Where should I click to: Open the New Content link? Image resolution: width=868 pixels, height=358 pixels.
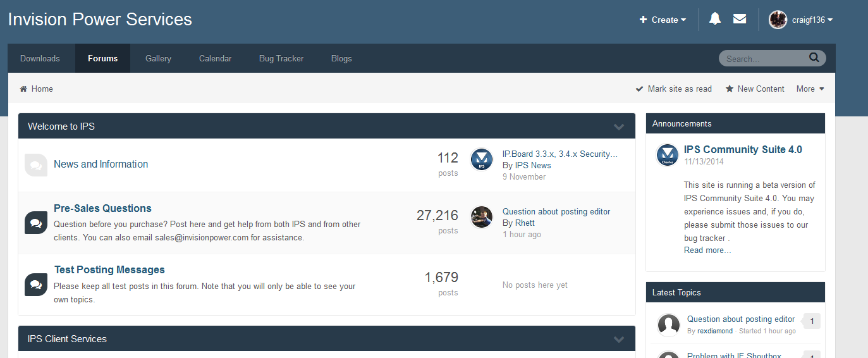pos(761,89)
